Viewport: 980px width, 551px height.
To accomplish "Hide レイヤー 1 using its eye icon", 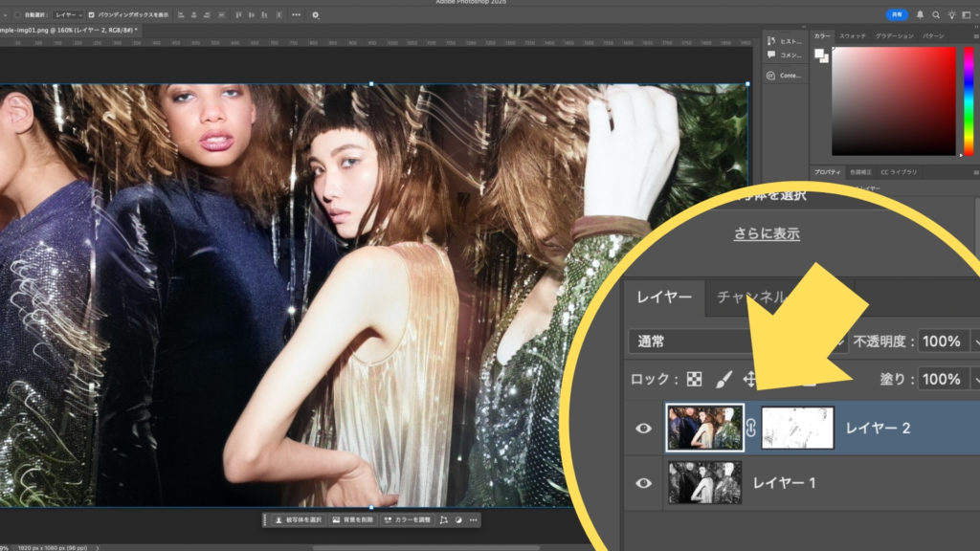I will coord(644,483).
